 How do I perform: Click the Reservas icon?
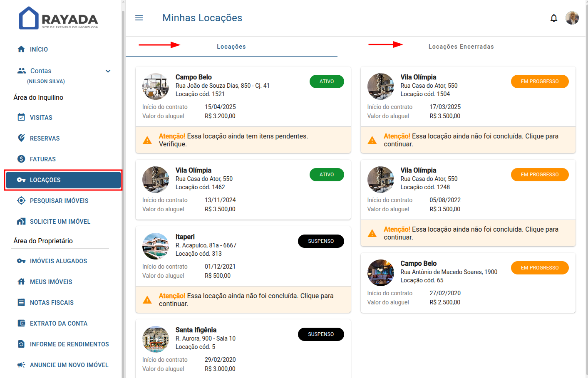pos(21,138)
